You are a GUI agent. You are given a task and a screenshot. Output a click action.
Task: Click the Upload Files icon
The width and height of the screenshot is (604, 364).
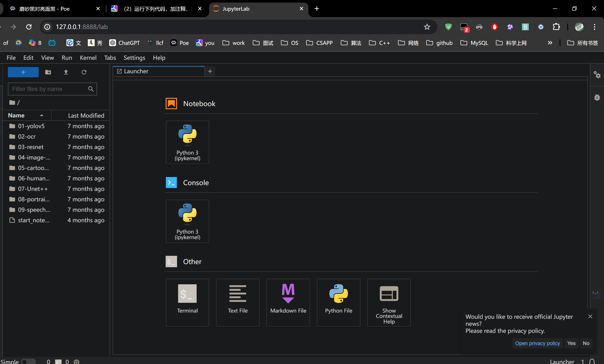pos(66,72)
